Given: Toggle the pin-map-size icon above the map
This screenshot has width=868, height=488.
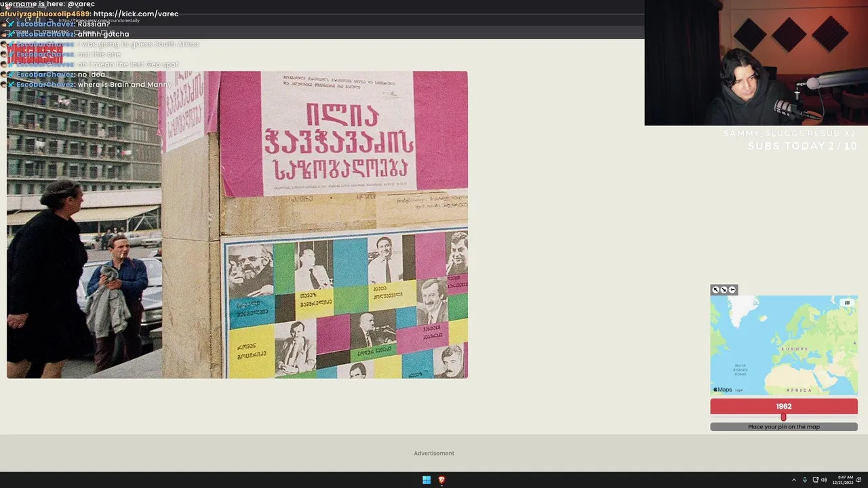Looking at the screenshot, I should click(732, 289).
